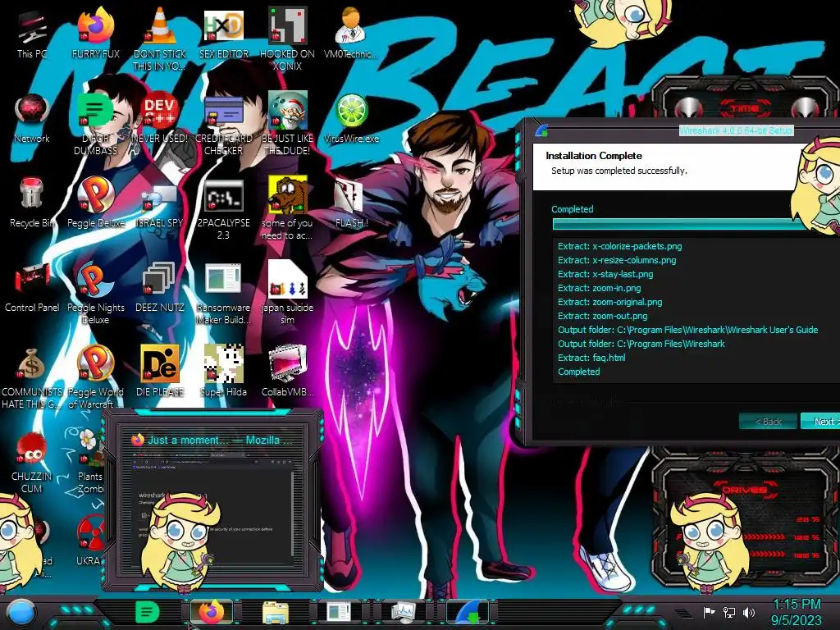Open the VLC cone desktop shortcut
The image size is (840, 630).
tap(160, 39)
